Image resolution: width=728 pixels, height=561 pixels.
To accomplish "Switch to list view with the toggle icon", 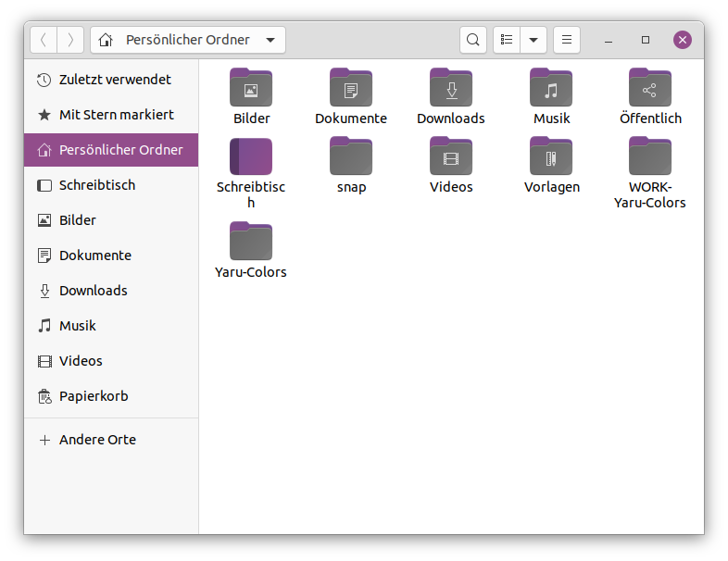I will [x=506, y=40].
